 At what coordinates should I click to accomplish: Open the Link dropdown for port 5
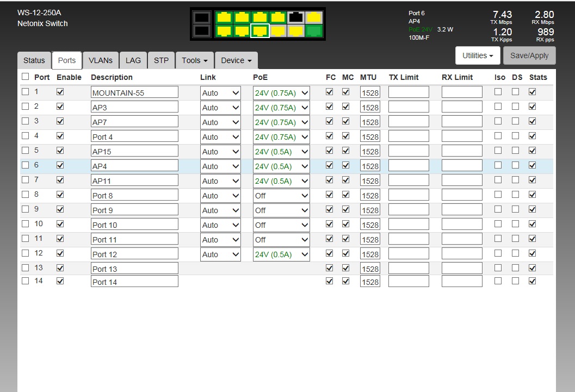coord(220,152)
